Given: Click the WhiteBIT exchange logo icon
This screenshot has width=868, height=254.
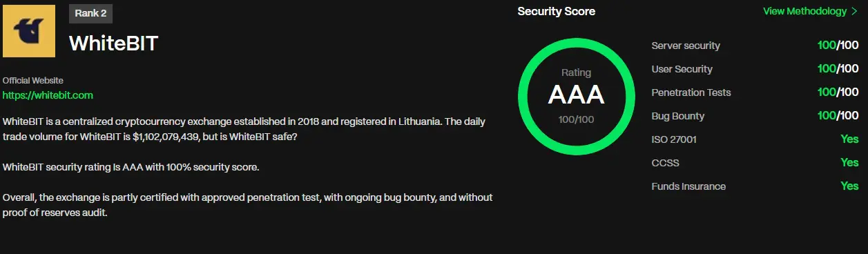Looking at the screenshot, I should 29,30.
